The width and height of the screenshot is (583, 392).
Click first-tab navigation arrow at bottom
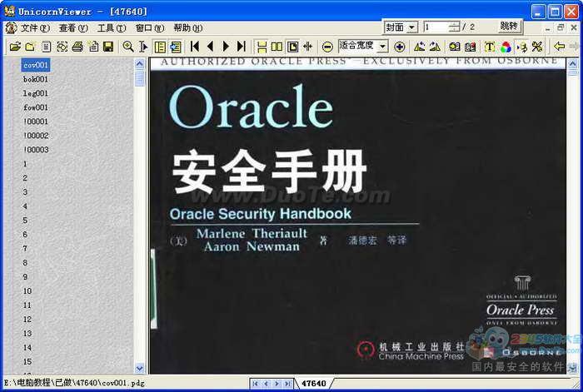tap(255, 384)
